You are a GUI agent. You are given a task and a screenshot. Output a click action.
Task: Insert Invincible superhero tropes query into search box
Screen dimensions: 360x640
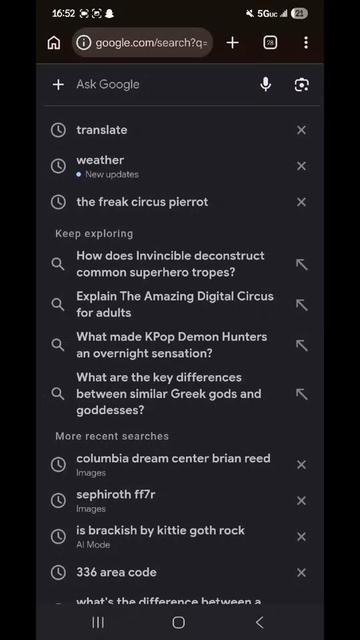click(301, 264)
